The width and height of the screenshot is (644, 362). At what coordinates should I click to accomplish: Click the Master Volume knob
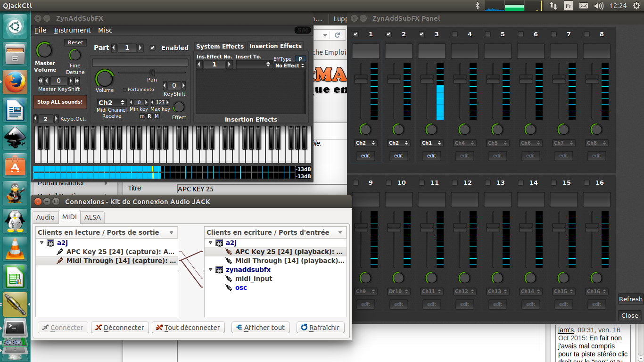44,50
